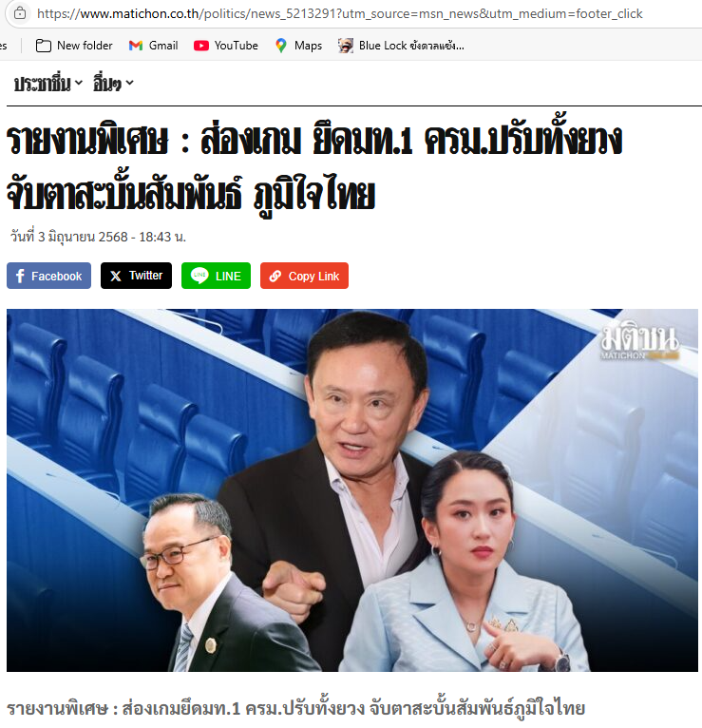
Task: Click the chain link icon on Copy Link
Action: click(275, 276)
